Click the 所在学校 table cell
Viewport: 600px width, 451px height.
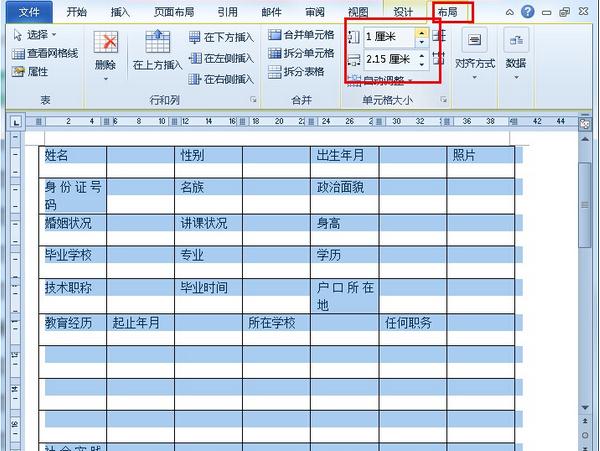click(277, 329)
